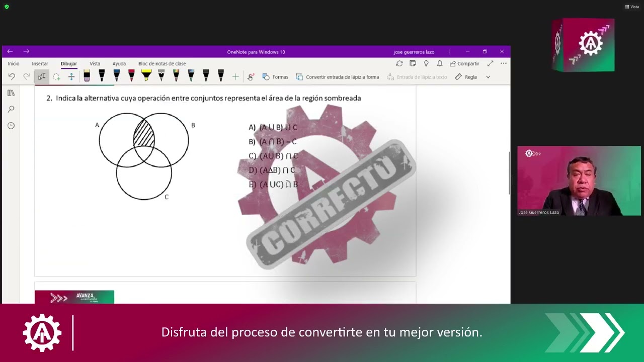Select the galaxy ink pen
Viewport: 644px width, 362px height.
point(191,76)
